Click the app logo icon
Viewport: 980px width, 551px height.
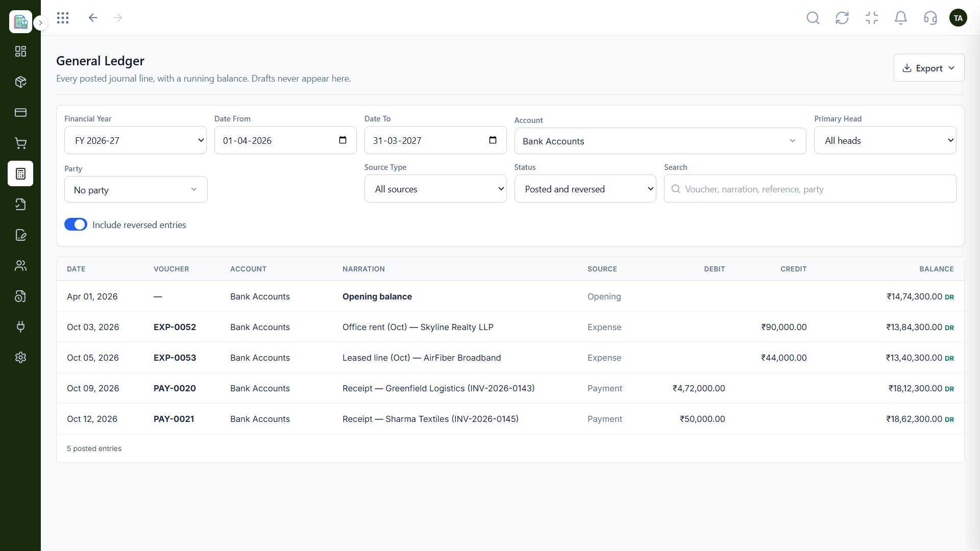point(20,21)
